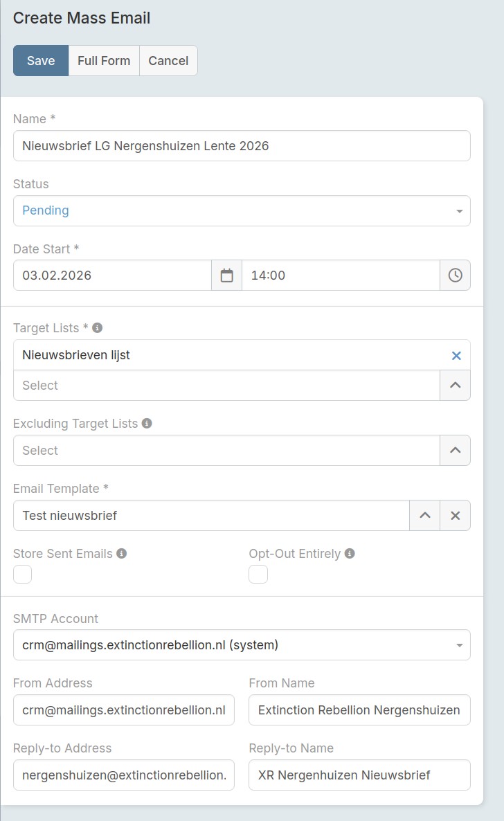Expand the Target Lists selector arrow
The image size is (504, 821).
tap(455, 386)
